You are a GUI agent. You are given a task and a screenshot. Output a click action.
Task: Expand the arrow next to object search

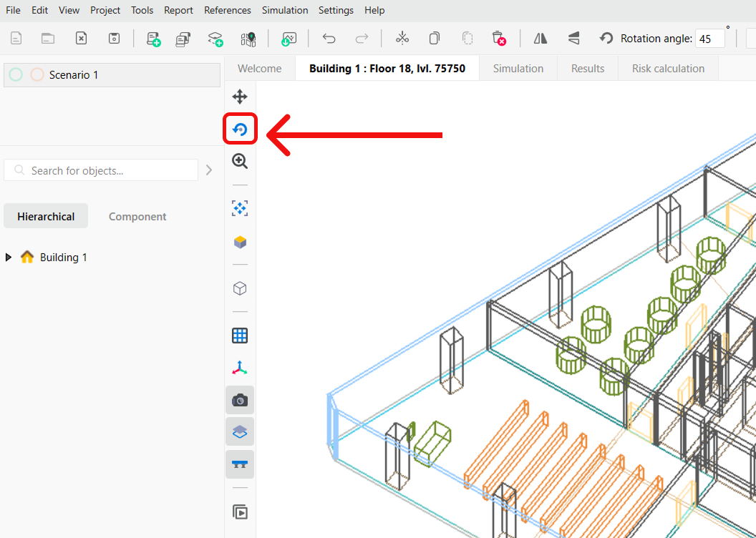(x=209, y=170)
